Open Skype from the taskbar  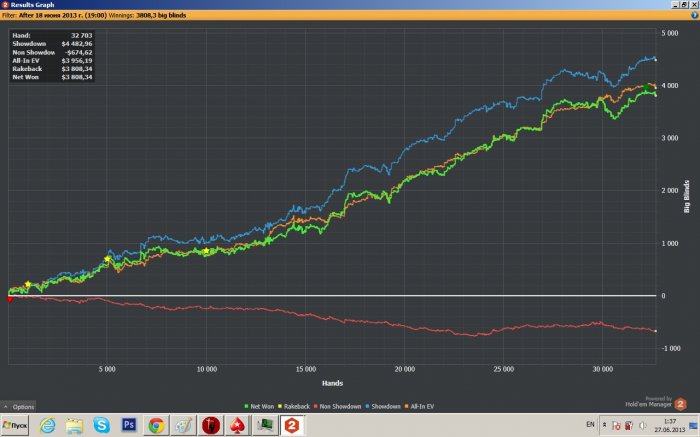(x=101, y=425)
